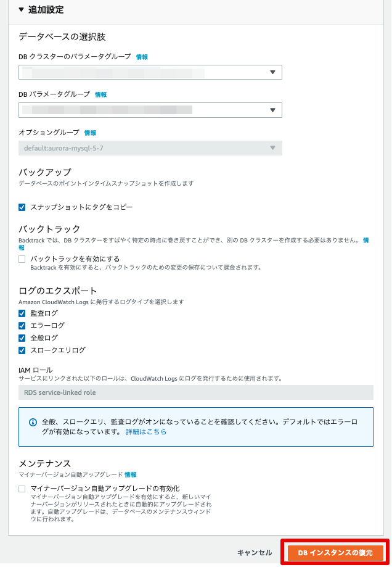Collapse the 追加設定 section triangle

coord(22,10)
